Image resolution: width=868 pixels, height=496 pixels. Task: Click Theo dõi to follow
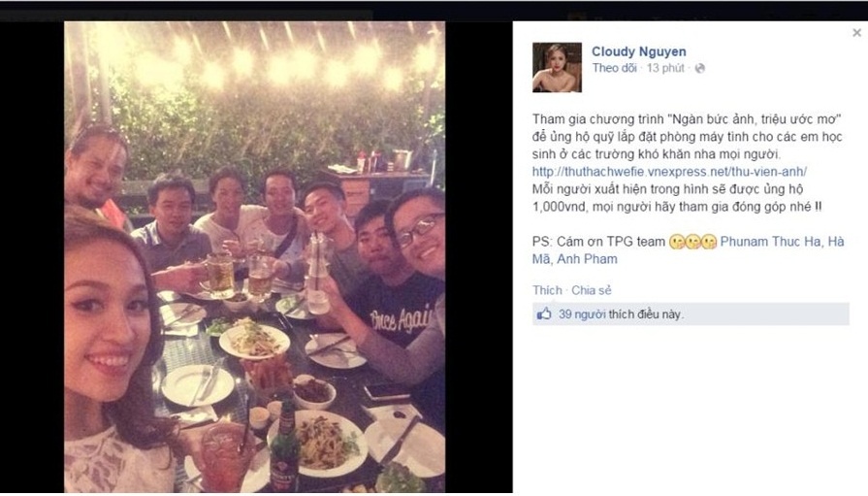(614, 68)
